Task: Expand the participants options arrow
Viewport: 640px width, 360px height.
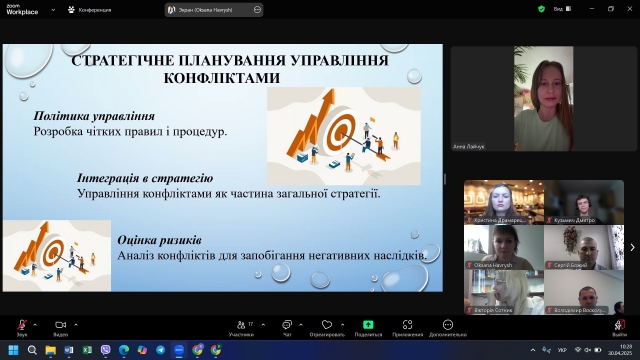Action: pos(263,325)
